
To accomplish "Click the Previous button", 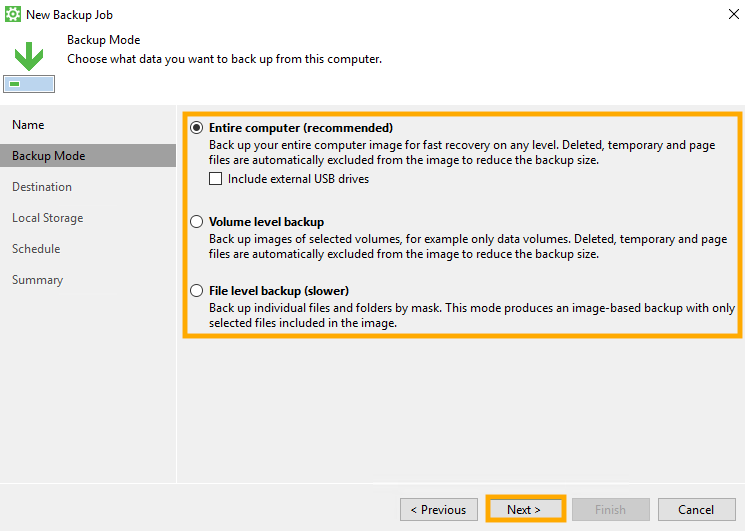I will pyautogui.click(x=438, y=509).
